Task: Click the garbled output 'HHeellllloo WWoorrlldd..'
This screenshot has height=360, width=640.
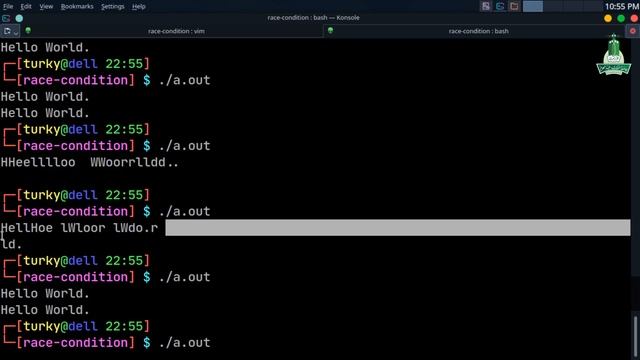Action: click(89, 162)
